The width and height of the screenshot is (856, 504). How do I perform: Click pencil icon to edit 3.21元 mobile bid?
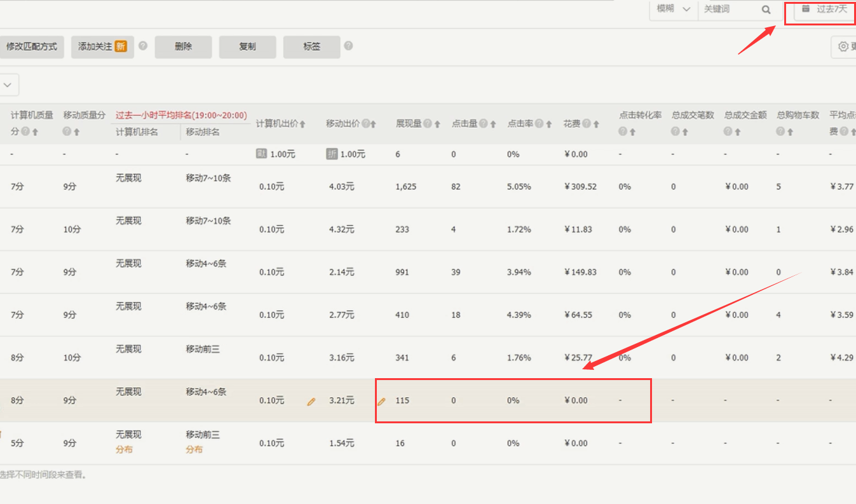[x=381, y=402]
